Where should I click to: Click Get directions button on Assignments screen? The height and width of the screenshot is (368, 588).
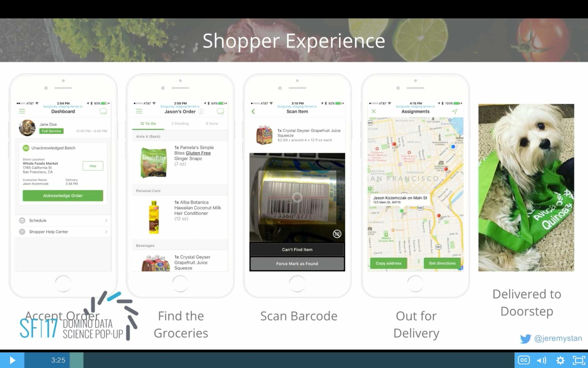[442, 263]
